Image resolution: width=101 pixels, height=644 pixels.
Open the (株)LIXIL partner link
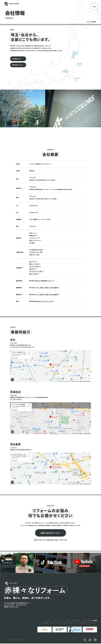click(x=33, y=269)
